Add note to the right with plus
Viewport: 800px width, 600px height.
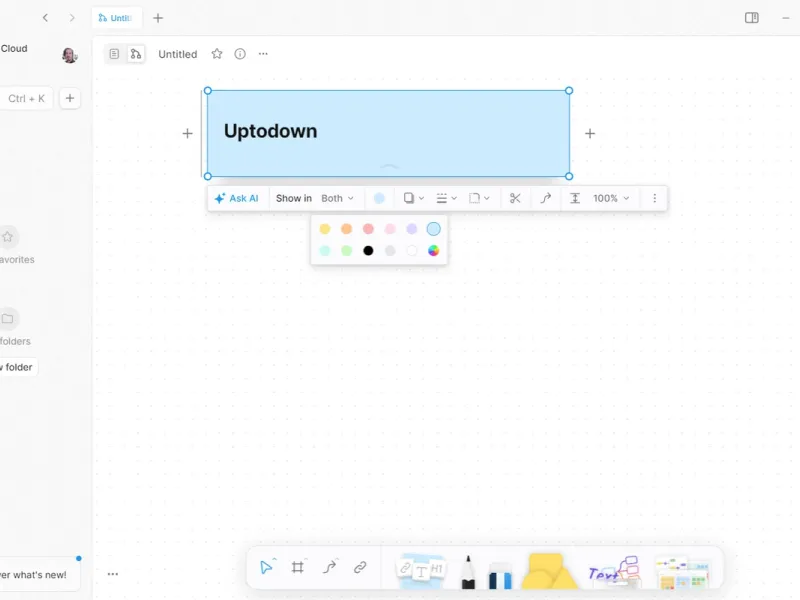point(590,134)
